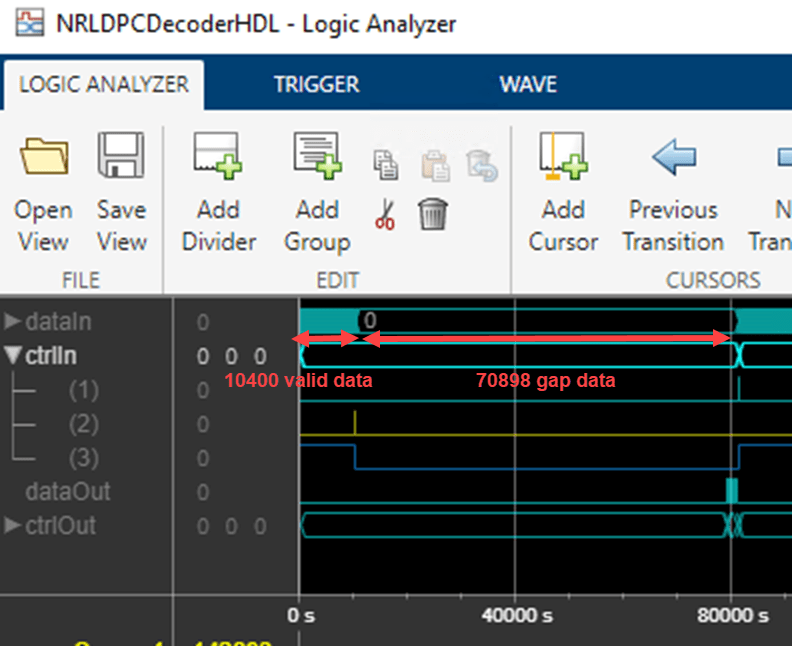Click the Save View floppy icon

[x=121, y=156]
